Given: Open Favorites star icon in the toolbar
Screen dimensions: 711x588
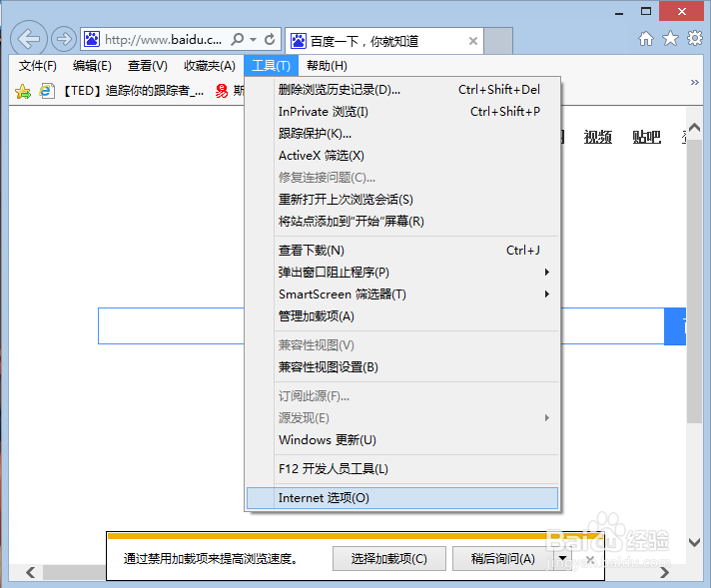Looking at the screenshot, I should 670,39.
